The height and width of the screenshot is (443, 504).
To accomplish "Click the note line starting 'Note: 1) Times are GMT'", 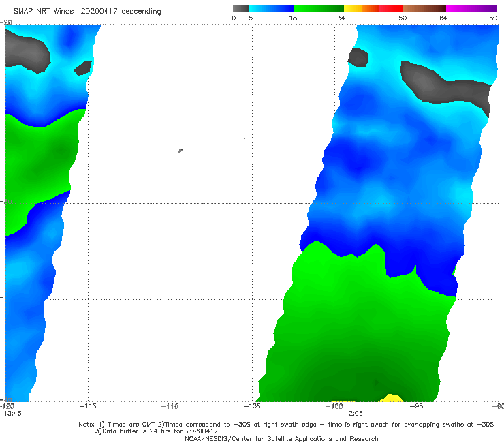I will (286, 425).
